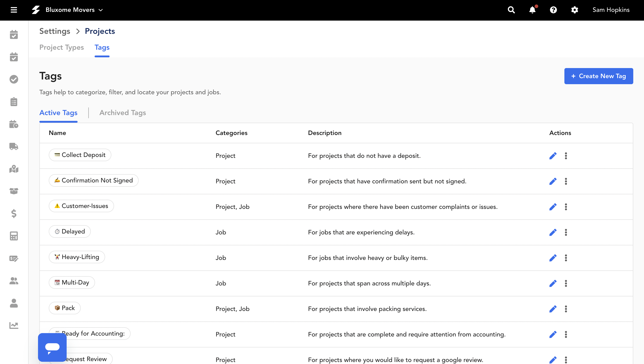Viewport: 644px width, 364px height.
Task: Open second calendar-check sidebar icon
Action: (x=14, y=57)
